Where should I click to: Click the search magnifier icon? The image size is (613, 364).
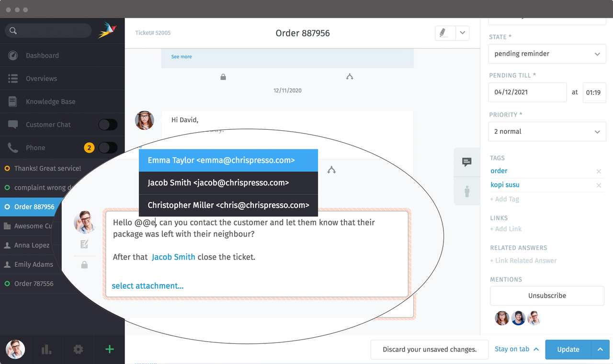(13, 30)
